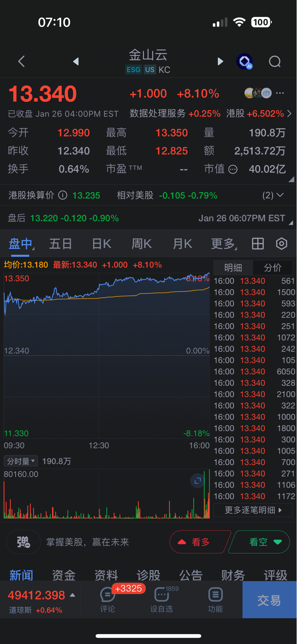Open the search magnifier icon
This screenshot has height=644, width=297.
(x=275, y=61)
